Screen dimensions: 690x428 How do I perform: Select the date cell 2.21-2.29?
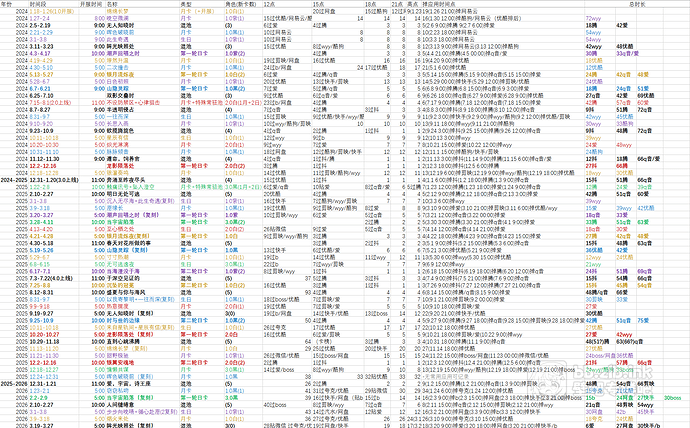41,32
